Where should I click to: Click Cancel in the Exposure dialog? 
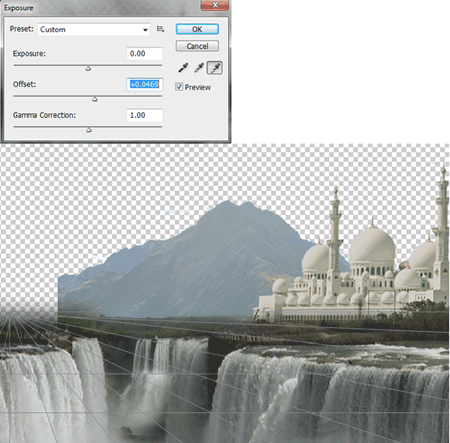197,46
